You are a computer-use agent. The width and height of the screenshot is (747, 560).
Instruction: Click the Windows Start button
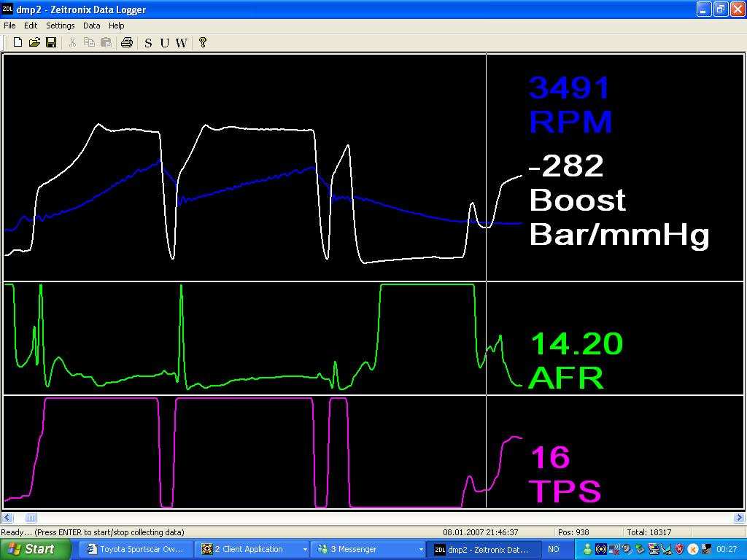coord(35,549)
